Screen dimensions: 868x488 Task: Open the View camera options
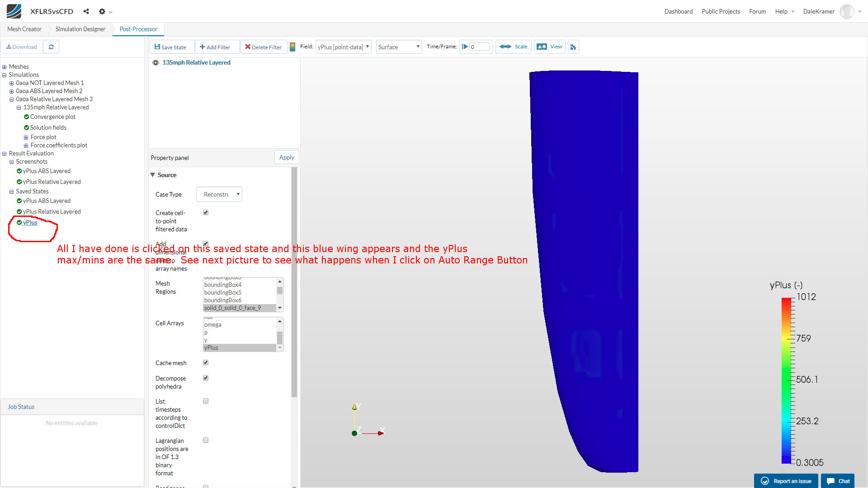550,47
